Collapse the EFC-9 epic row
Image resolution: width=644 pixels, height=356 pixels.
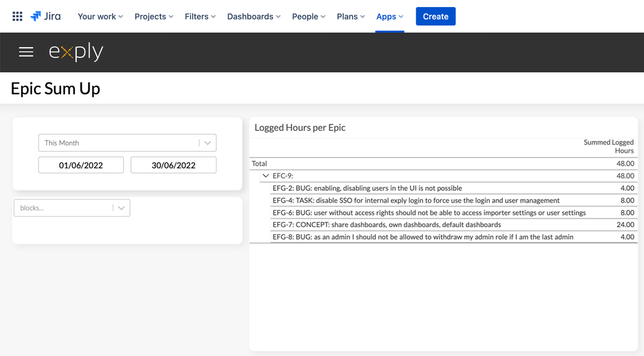pyautogui.click(x=266, y=176)
